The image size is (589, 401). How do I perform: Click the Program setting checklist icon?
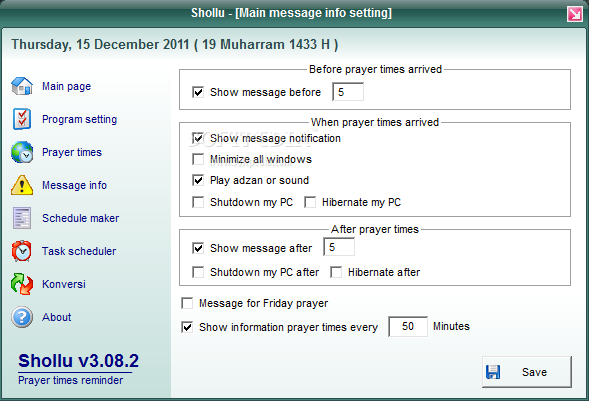click(x=22, y=119)
